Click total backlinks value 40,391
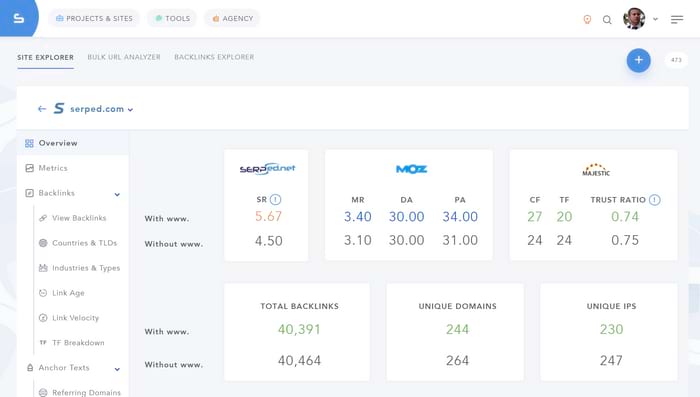The height and width of the screenshot is (397, 700). click(x=299, y=329)
